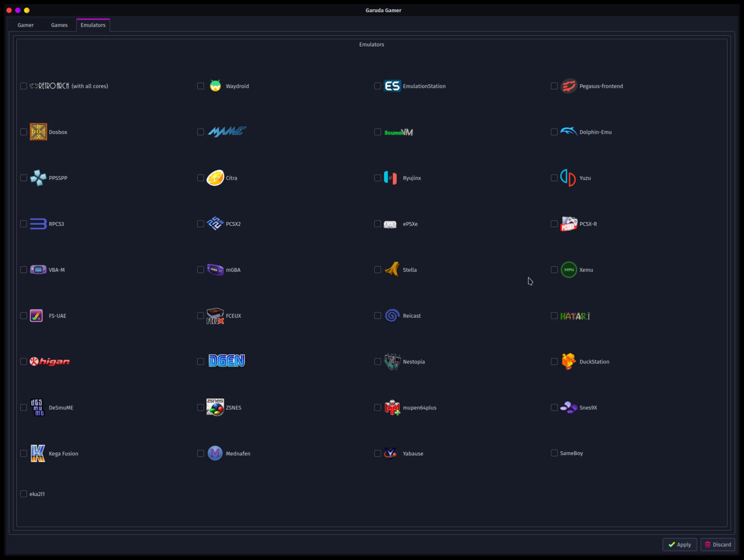The image size is (744, 560).
Task: Click the mupen64plus icon
Action: 392,408
